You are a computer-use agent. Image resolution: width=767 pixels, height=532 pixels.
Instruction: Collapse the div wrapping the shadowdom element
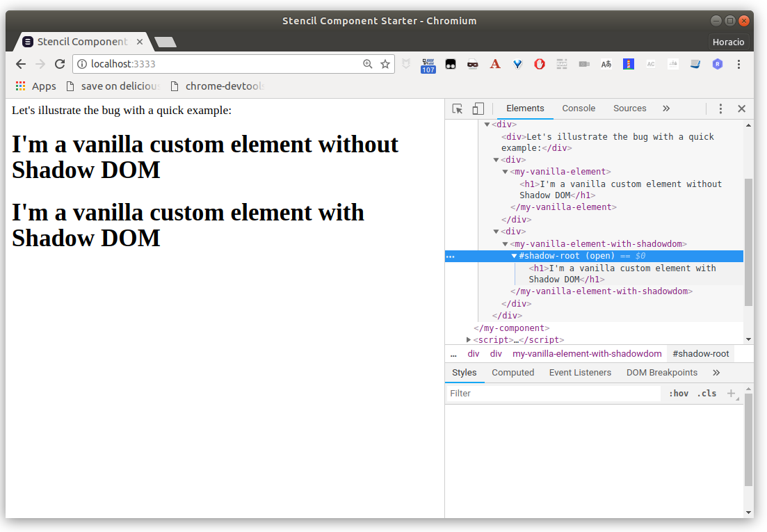(496, 232)
